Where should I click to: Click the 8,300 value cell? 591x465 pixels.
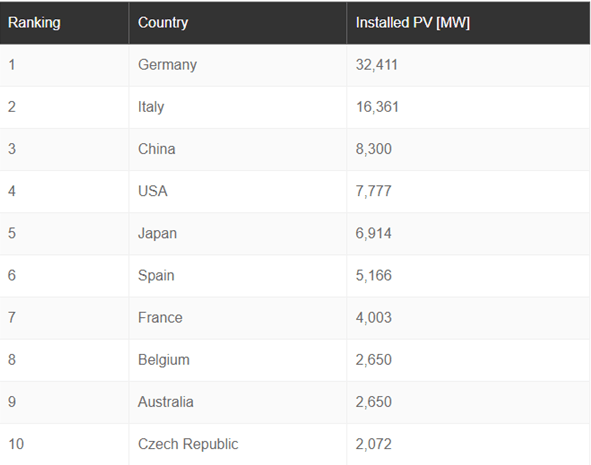click(468, 150)
